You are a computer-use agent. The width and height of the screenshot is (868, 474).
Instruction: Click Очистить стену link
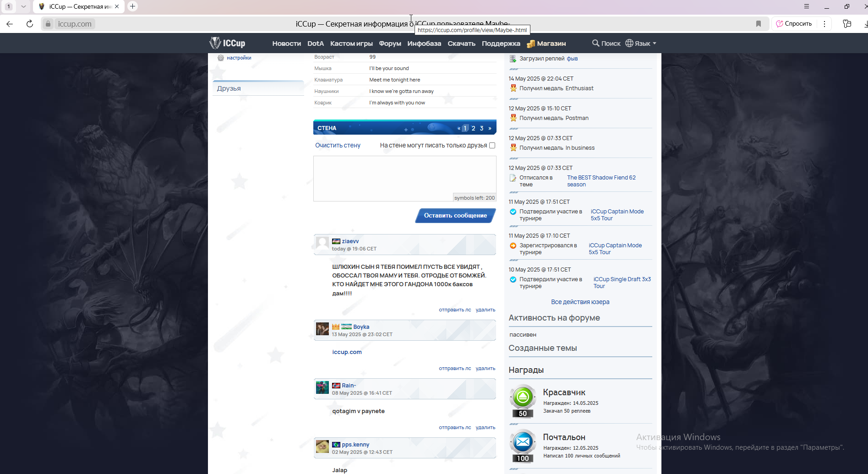pyautogui.click(x=338, y=145)
